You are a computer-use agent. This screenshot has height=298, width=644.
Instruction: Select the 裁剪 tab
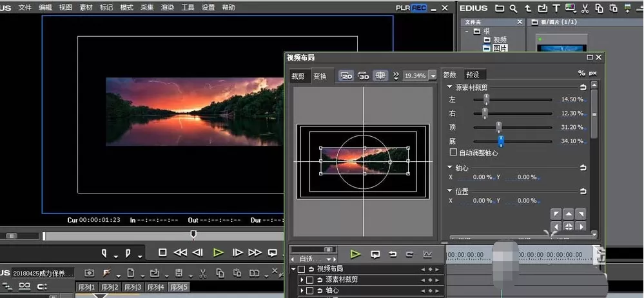click(x=298, y=77)
